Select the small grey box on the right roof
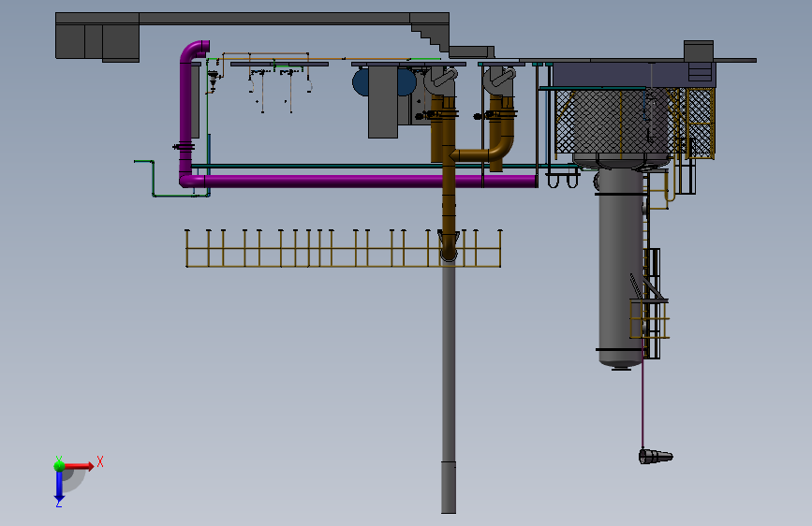This screenshot has width=812, height=526. coord(699,51)
